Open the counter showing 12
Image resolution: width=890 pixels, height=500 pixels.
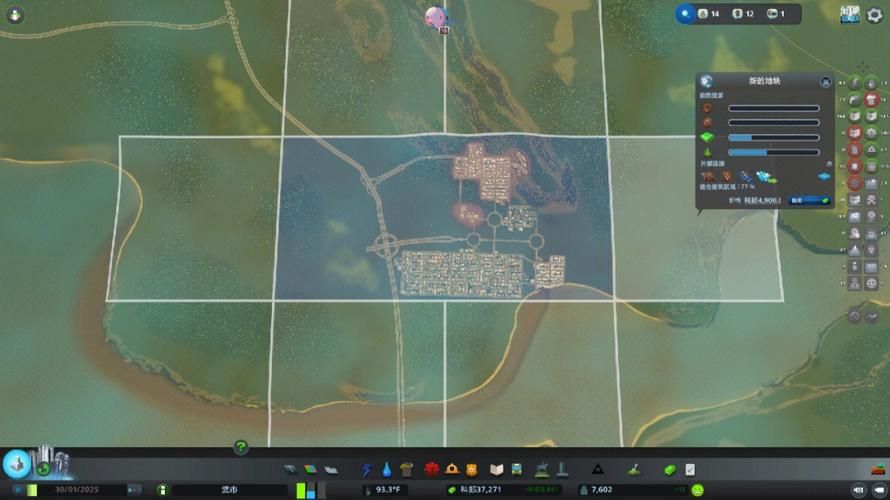(x=743, y=14)
